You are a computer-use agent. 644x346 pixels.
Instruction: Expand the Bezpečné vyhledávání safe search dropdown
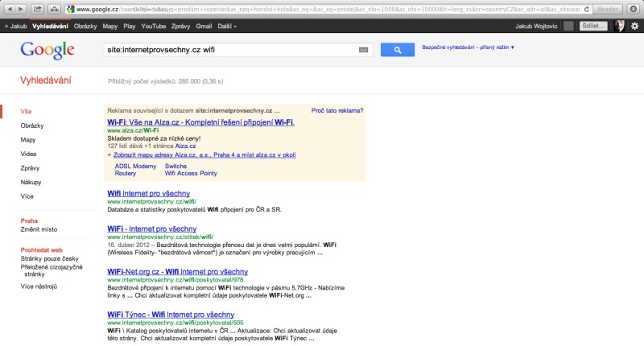(468, 47)
